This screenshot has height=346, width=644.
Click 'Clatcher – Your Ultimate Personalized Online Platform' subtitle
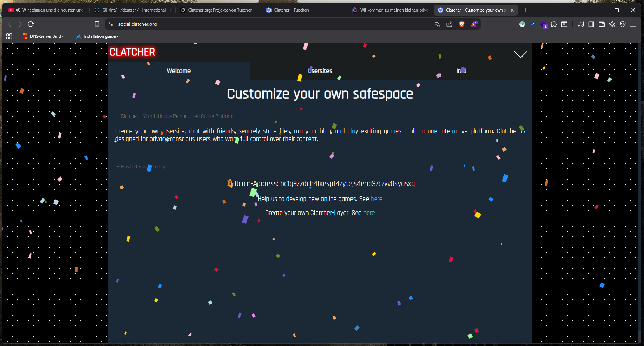coord(175,116)
